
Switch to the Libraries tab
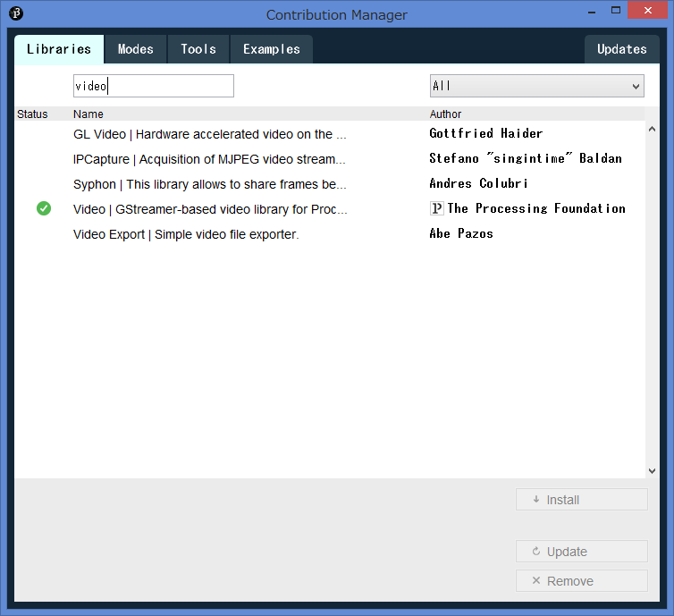pyautogui.click(x=59, y=49)
